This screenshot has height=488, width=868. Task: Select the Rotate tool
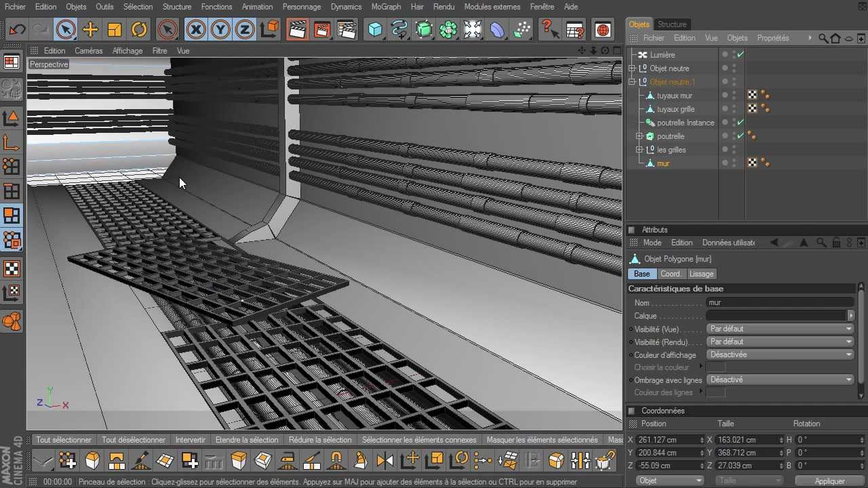coord(139,30)
